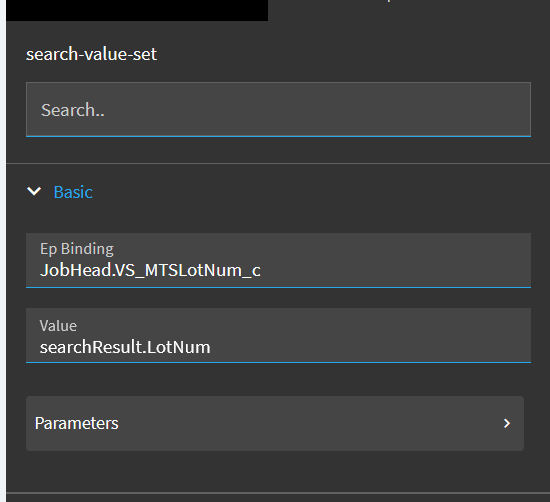Collapse the Basic section chevron

click(x=34, y=192)
